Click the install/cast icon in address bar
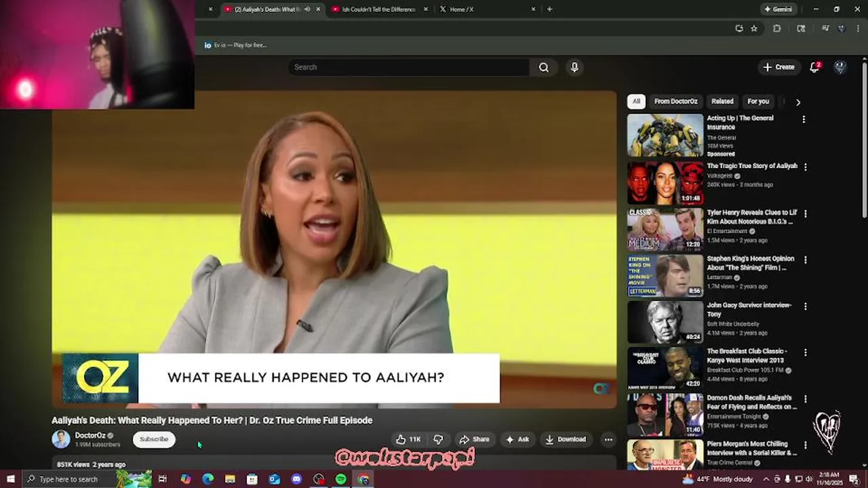The image size is (868, 488). click(x=738, y=28)
